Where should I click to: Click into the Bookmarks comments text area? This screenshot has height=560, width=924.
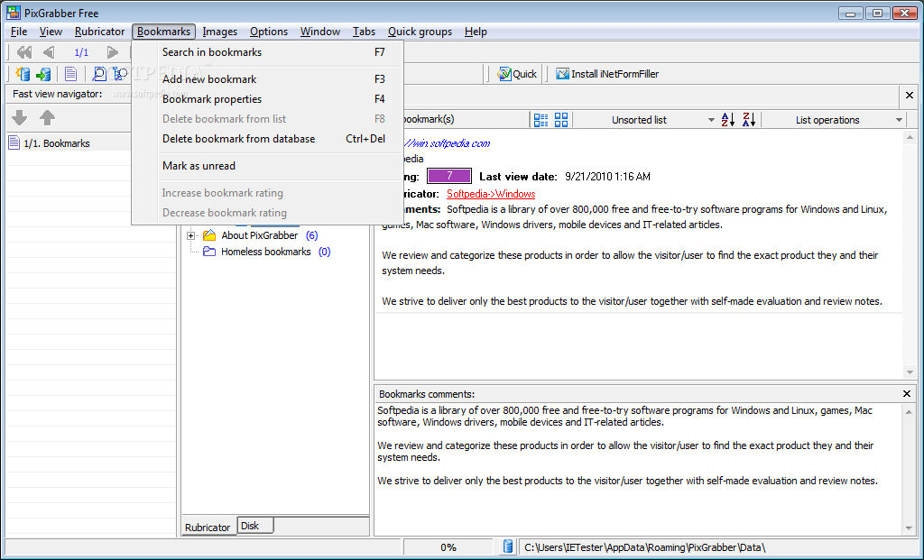(x=638, y=468)
